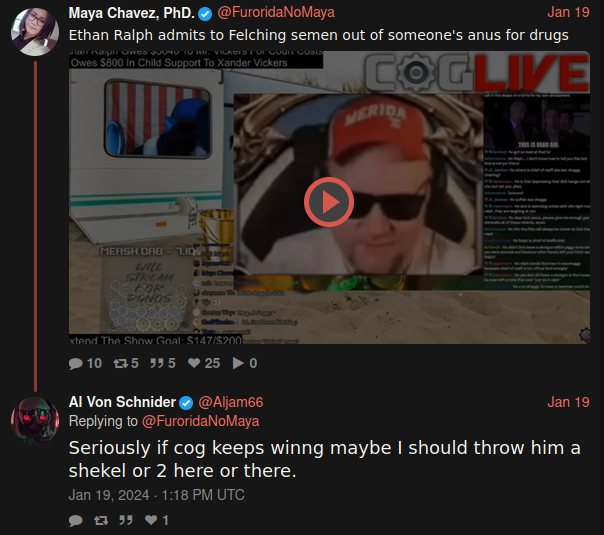Play the embedded COG Live video

(x=329, y=202)
